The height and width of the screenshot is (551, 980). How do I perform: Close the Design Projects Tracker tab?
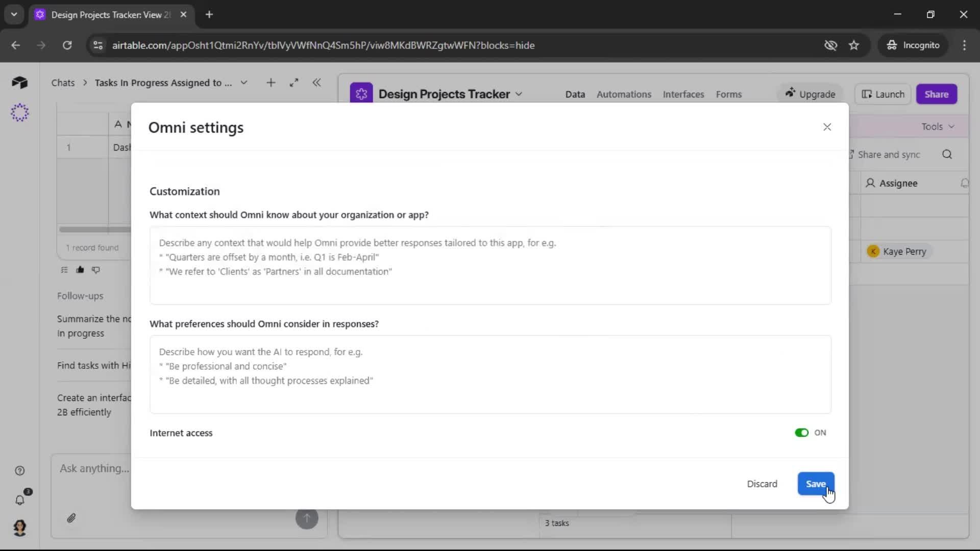click(183, 14)
